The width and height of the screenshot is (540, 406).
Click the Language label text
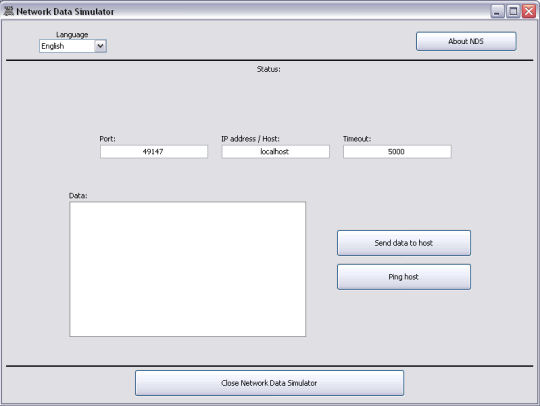point(72,35)
